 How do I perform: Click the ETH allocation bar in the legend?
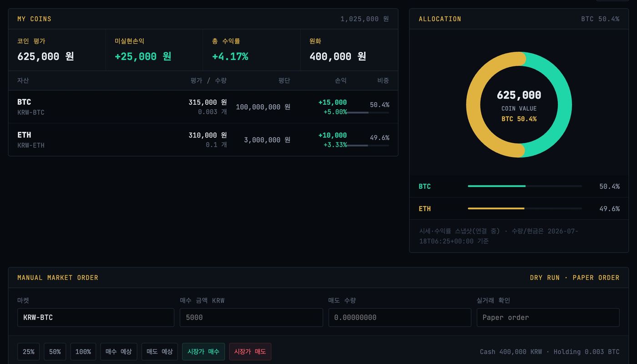(525, 208)
